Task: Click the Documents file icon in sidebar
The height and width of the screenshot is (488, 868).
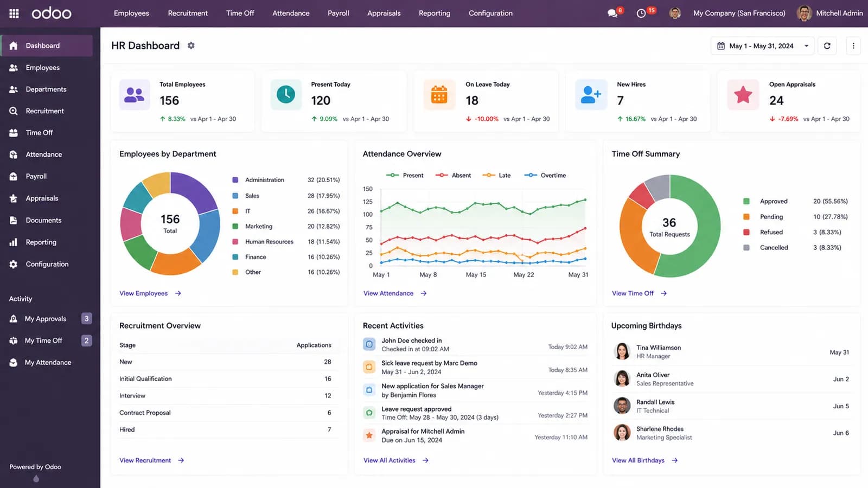Action: [x=14, y=220]
